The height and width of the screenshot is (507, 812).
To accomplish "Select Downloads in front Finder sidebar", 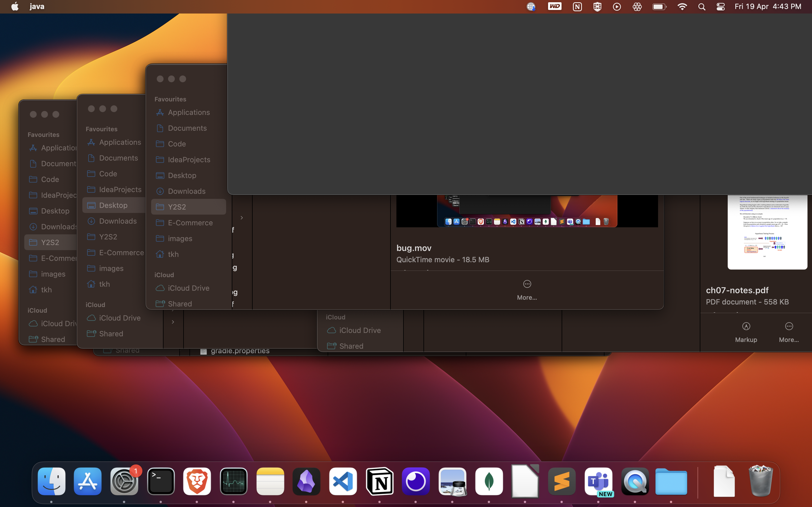I will (x=186, y=191).
